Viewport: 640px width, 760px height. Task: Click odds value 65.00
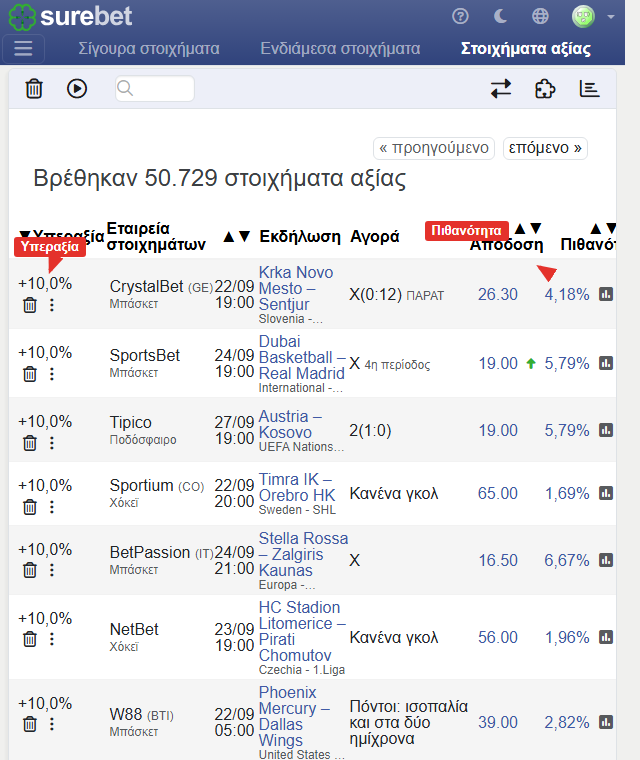click(x=497, y=493)
